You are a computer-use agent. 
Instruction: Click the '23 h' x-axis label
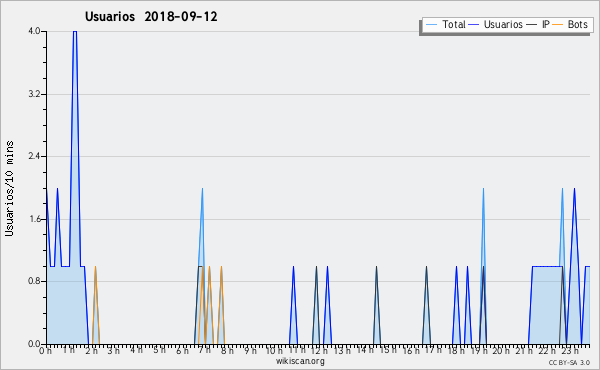point(570,351)
